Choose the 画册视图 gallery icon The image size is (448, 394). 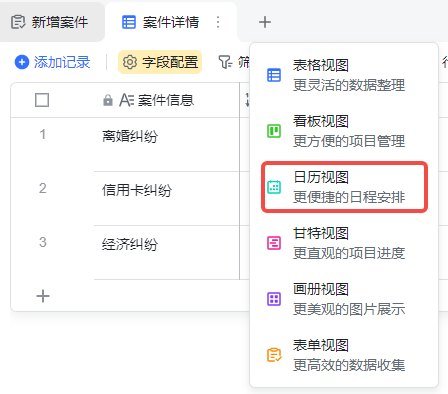click(274, 299)
